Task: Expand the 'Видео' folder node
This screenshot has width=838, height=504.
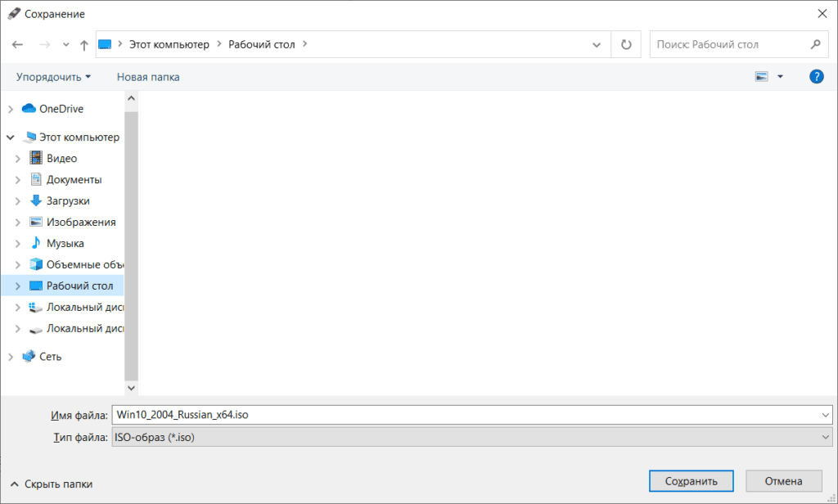Action: click(18, 159)
